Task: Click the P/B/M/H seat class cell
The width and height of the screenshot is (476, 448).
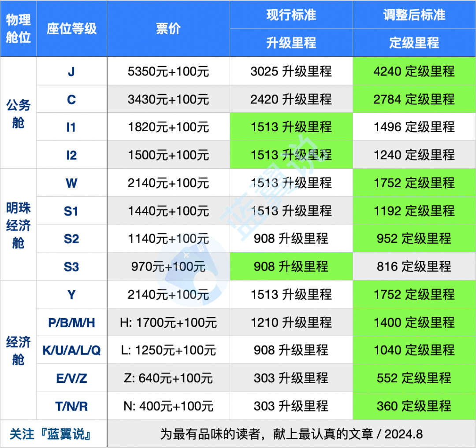Action: (x=71, y=322)
